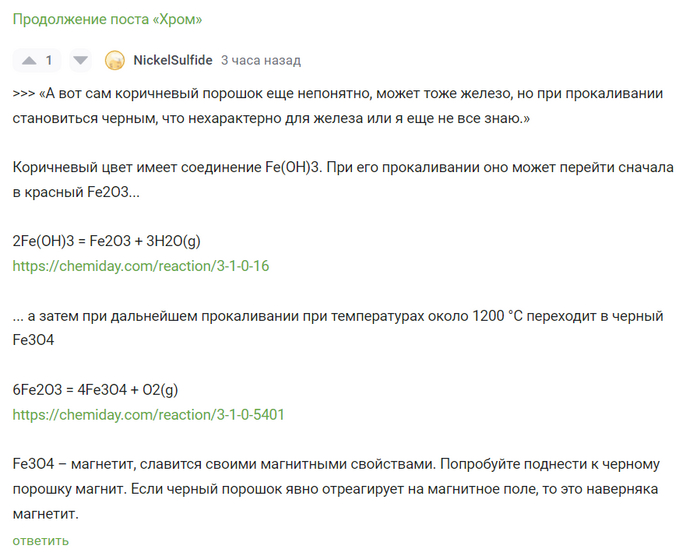Click NickelSulfide's round avatar icon
The height and width of the screenshot is (556, 700).
115,60
